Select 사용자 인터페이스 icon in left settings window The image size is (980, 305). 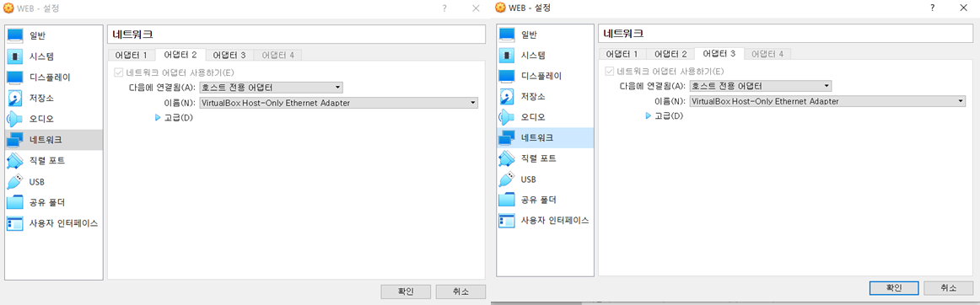tap(15, 223)
